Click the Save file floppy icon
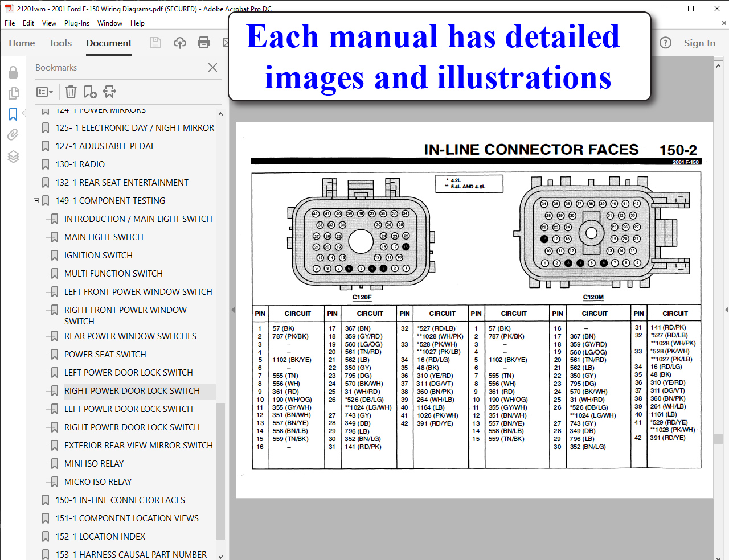 [155, 43]
